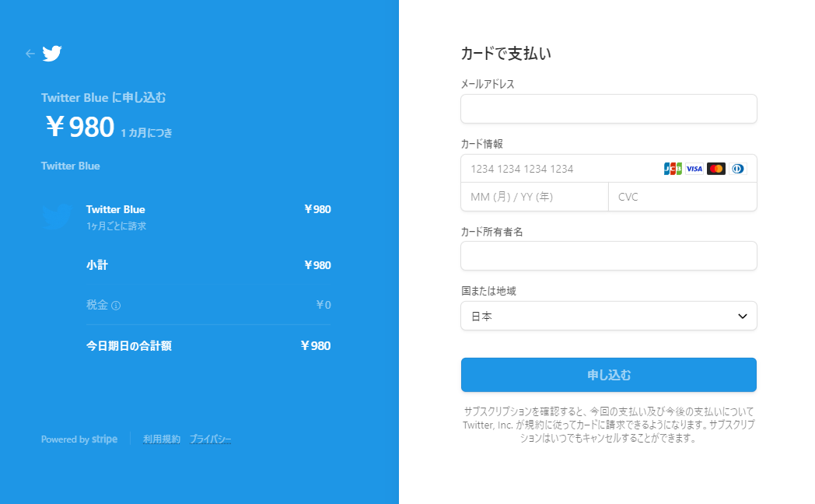This screenshot has width=815, height=504.
Task: Click the CVC security code field
Action: coord(682,197)
